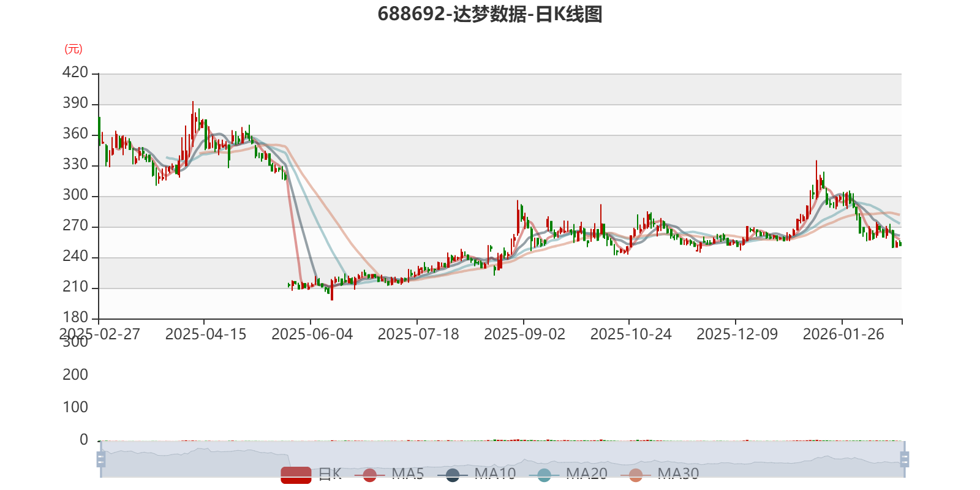Click the data zoom slider preview area
Viewport: 980px width, 490px height.
click(x=502, y=459)
